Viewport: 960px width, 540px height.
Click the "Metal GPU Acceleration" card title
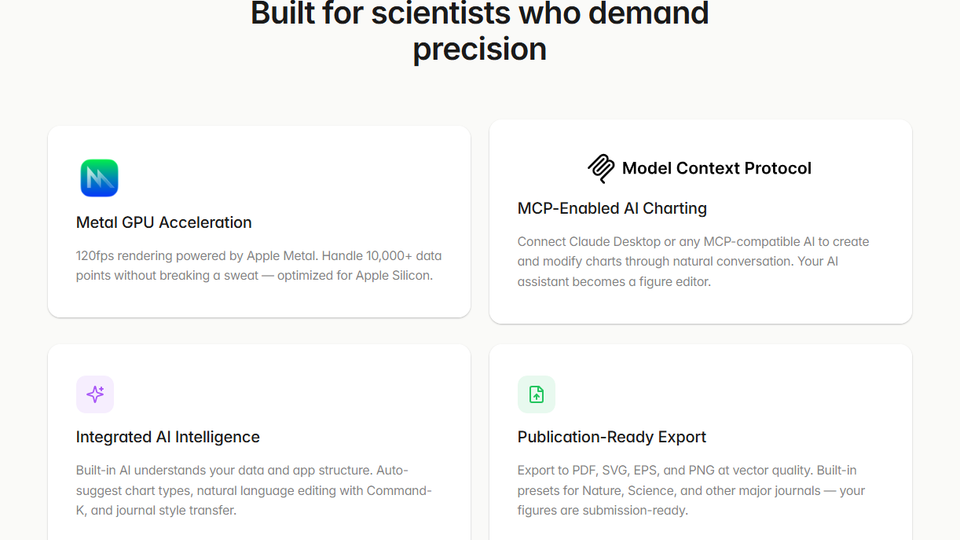coord(164,222)
